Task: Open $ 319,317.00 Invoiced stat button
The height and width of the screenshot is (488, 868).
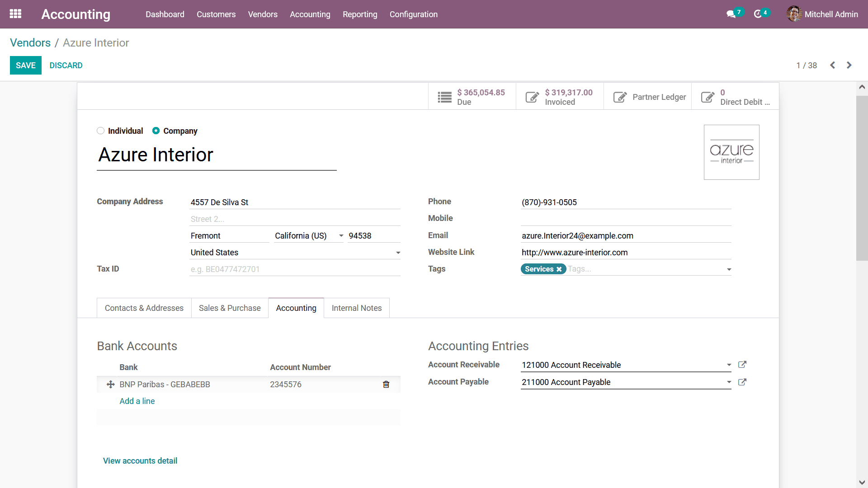Action: [560, 97]
